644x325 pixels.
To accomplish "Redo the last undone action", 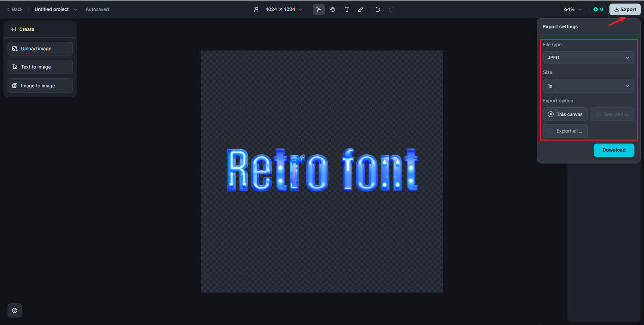I will click(x=391, y=9).
